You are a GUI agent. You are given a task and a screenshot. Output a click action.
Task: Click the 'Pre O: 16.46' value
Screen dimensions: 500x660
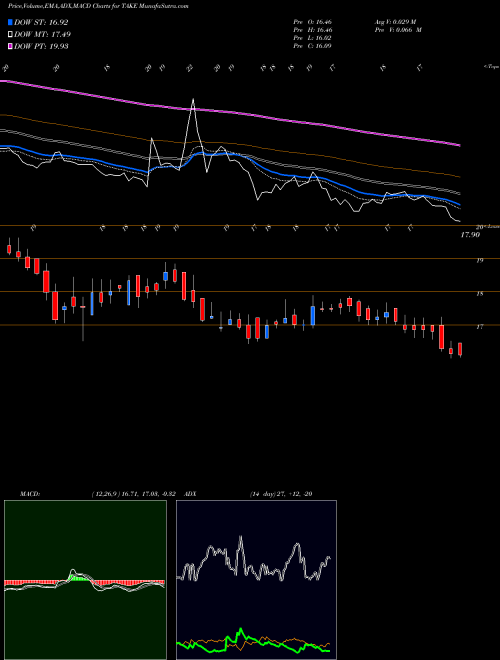[313, 21]
